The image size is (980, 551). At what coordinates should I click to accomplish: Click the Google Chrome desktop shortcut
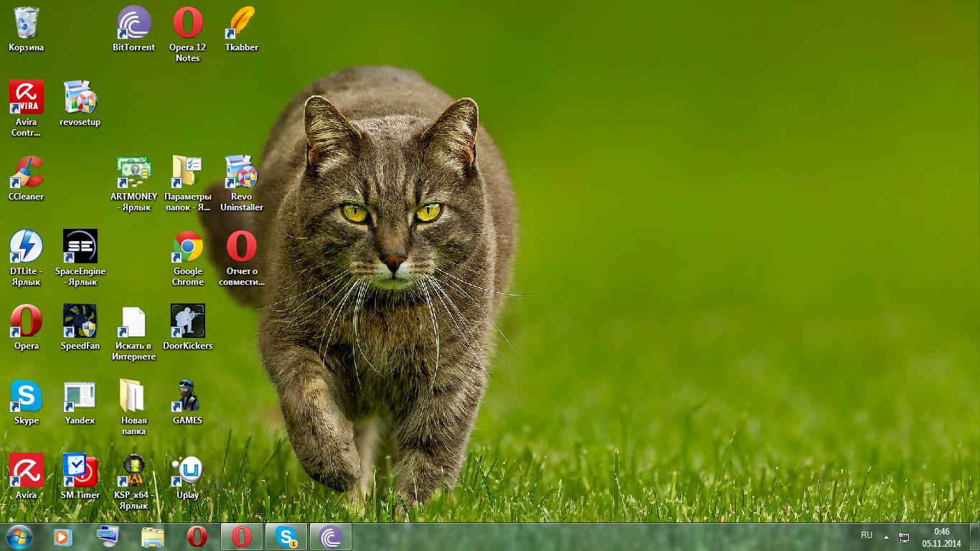click(x=188, y=258)
